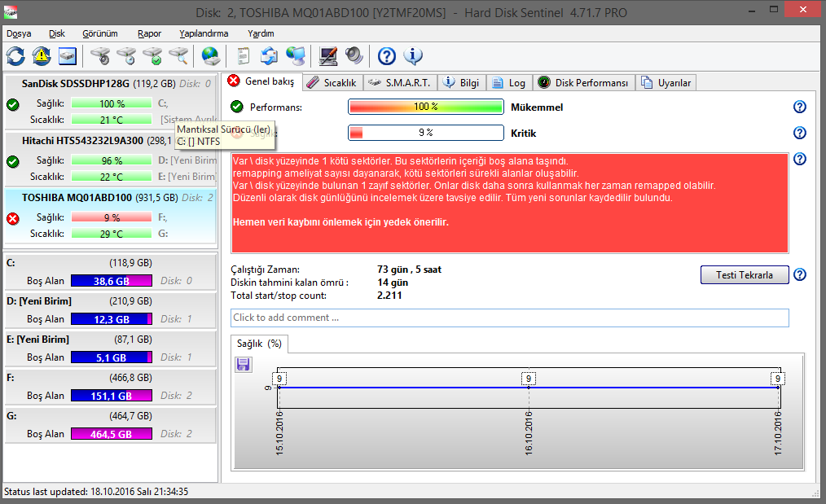826x504 pixels.
Task: Click the TOSHIBA 9 % health bar in disk list
Action: (111, 217)
